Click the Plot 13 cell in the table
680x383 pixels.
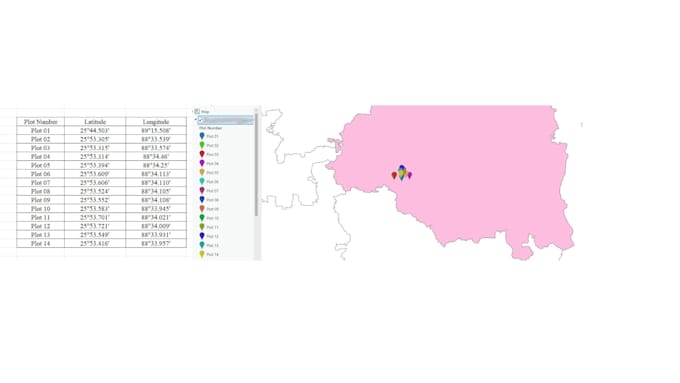[x=41, y=235]
